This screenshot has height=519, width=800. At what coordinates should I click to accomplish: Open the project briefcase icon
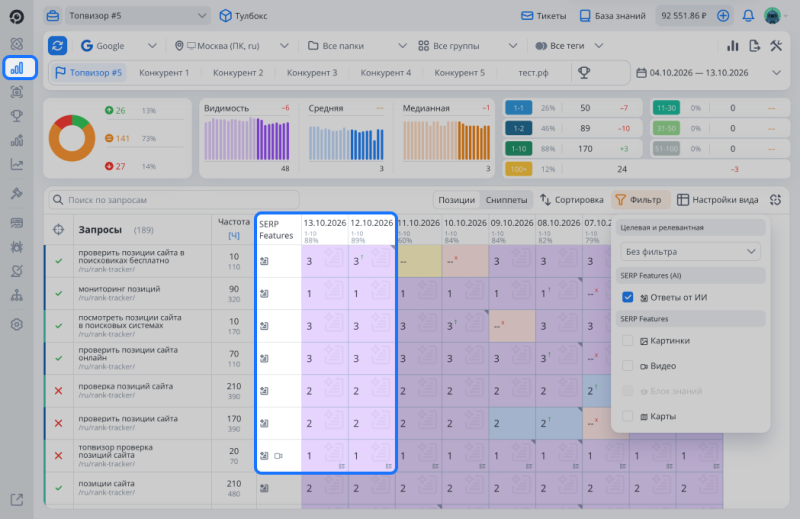click(x=53, y=16)
